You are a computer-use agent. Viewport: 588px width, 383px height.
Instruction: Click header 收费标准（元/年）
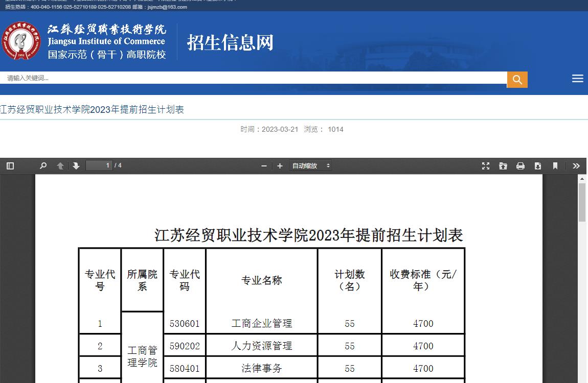[x=423, y=280]
